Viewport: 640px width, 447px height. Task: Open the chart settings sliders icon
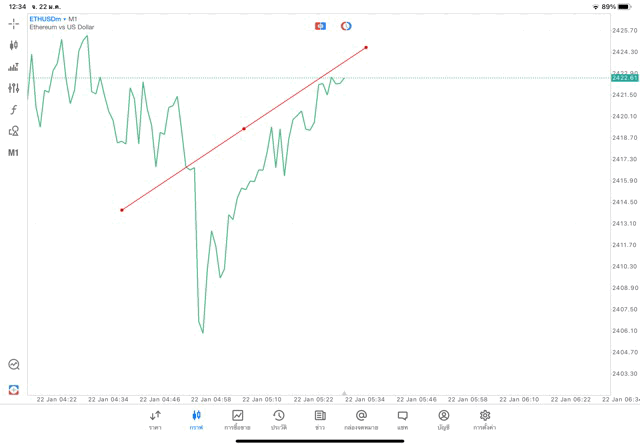(13, 88)
